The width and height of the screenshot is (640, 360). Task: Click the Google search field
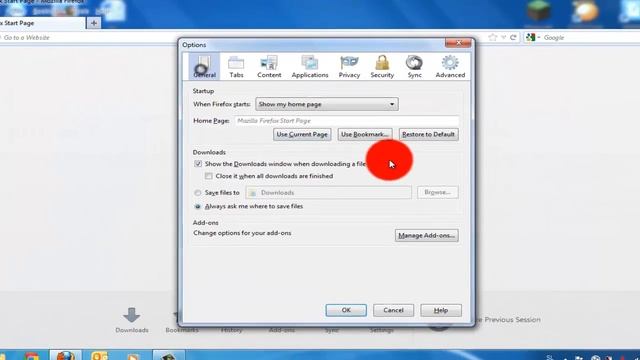(x=591, y=38)
